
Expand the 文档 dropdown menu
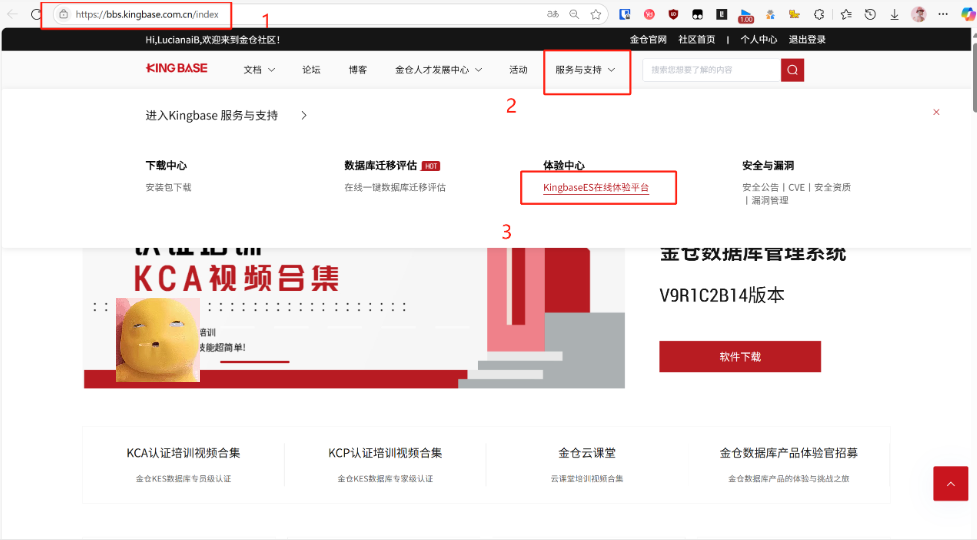click(259, 70)
